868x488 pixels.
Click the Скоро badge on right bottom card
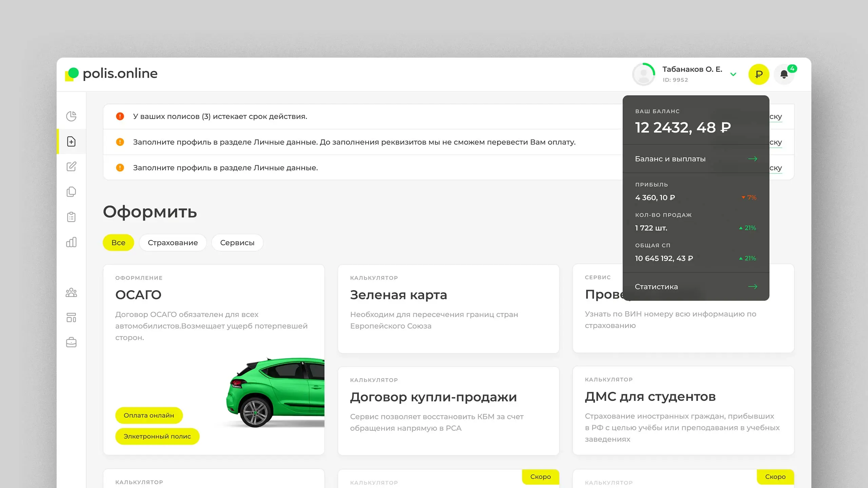click(775, 477)
